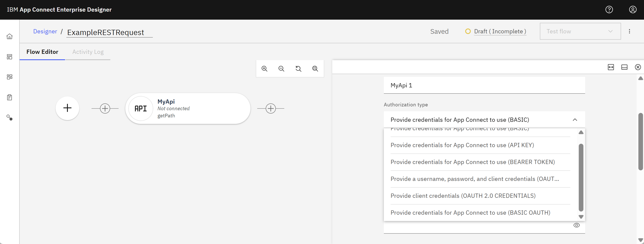The height and width of the screenshot is (244, 644).
Task: Open the catalog icon in sidebar
Action: click(x=10, y=77)
